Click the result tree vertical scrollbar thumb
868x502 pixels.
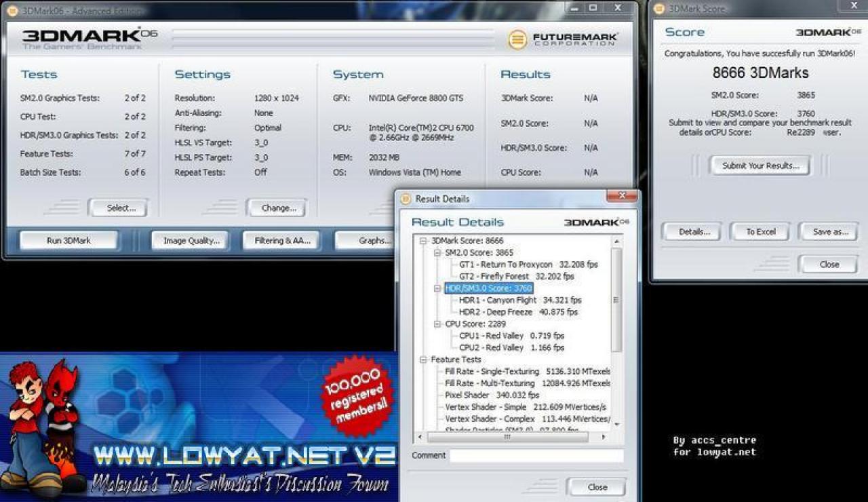tap(616, 298)
